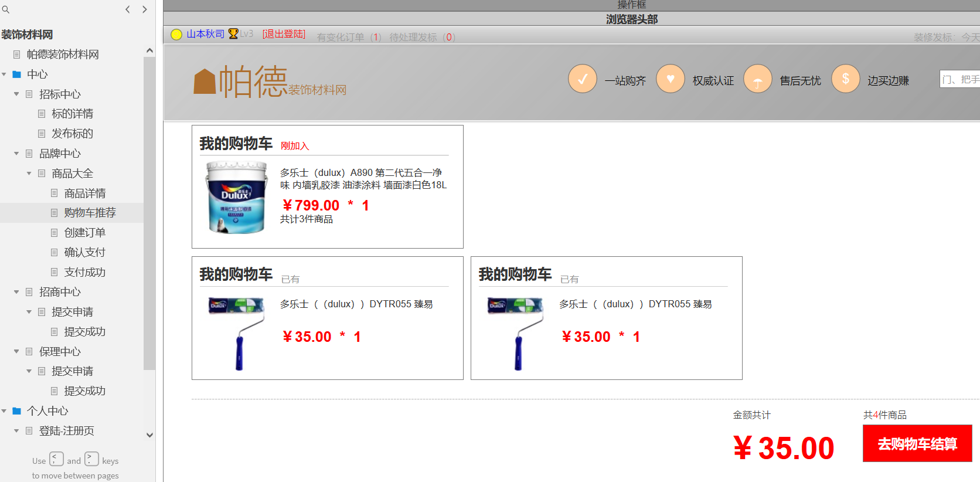The image size is (980, 482).
Task: Click the first paint roller thumbnail
Action: coord(237,333)
